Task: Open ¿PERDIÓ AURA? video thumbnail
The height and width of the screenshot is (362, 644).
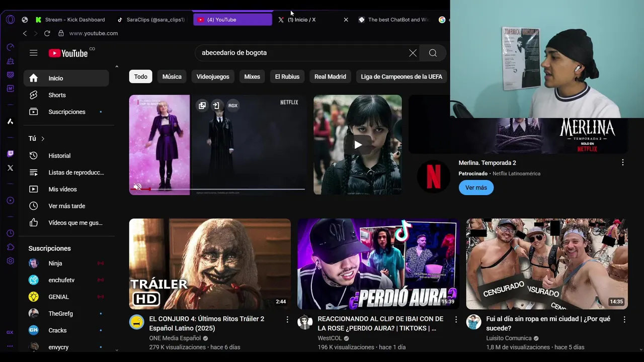Action: tap(378, 264)
